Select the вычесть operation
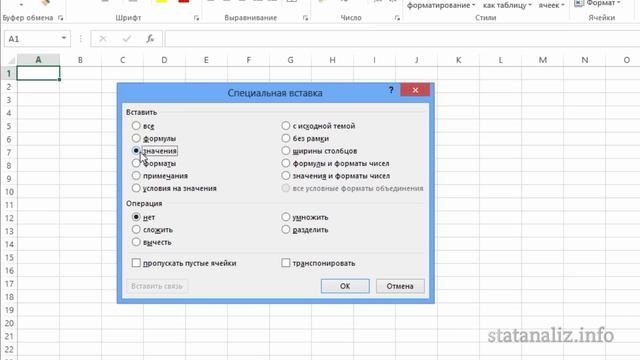The height and width of the screenshot is (360, 640). pyautogui.click(x=136, y=242)
